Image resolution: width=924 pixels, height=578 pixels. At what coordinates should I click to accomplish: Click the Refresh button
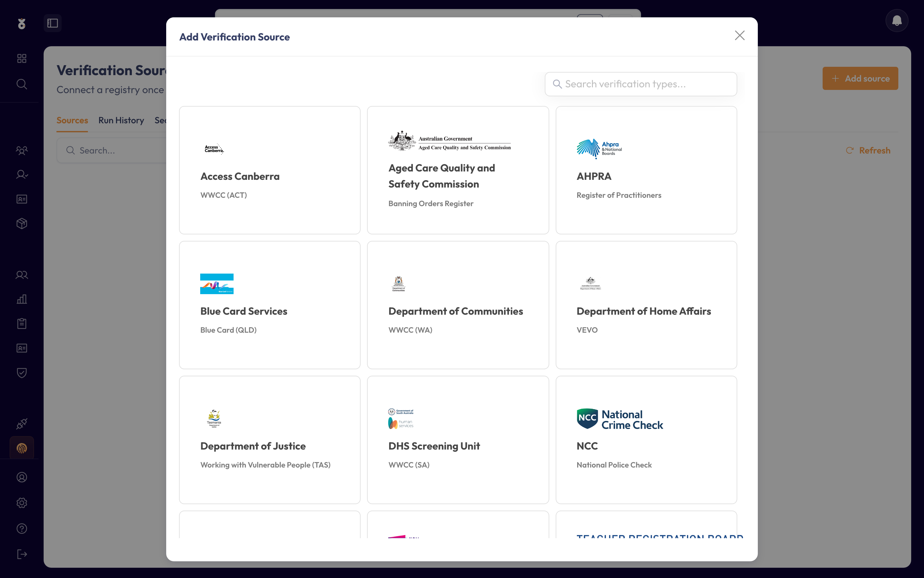pos(868,151)
